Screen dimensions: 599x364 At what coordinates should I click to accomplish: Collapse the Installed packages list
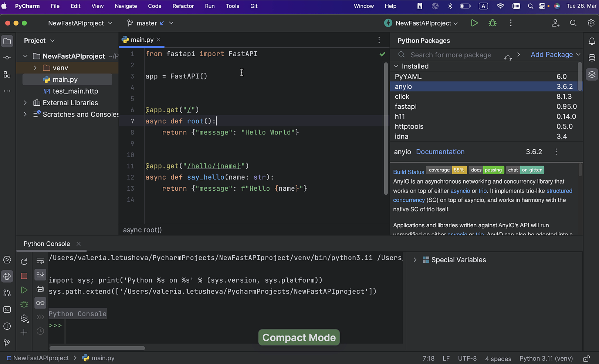tap(396, 66)
